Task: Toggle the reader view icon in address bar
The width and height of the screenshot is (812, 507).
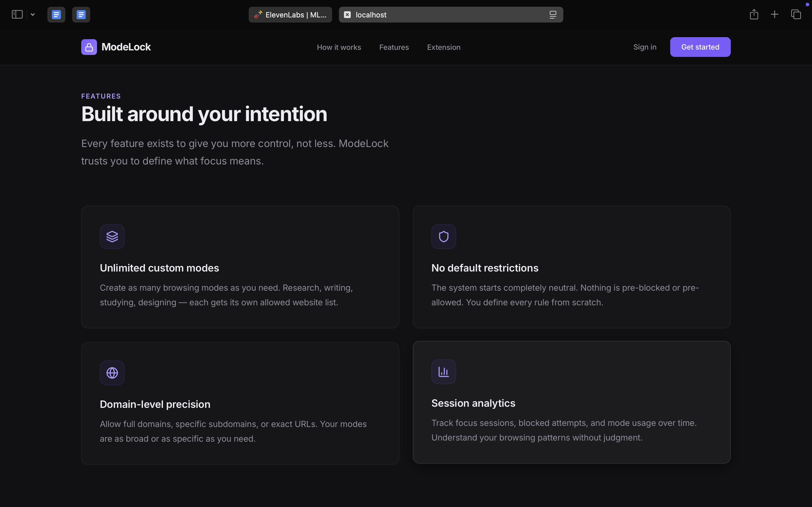Action: click(553, 15)
